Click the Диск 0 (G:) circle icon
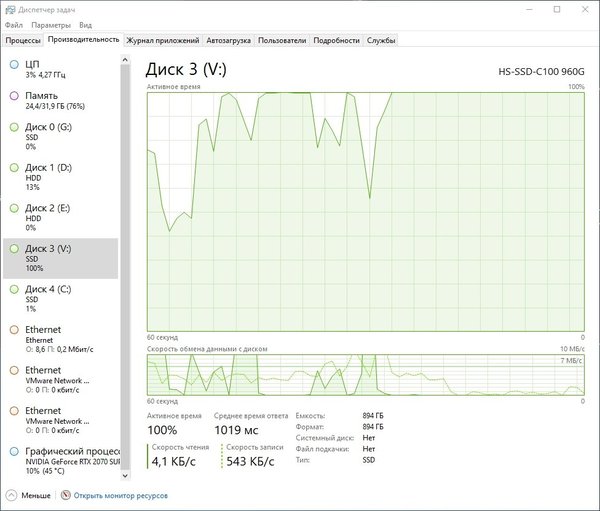This screenshot has width=600, height=511. click(x=14, y=127)
